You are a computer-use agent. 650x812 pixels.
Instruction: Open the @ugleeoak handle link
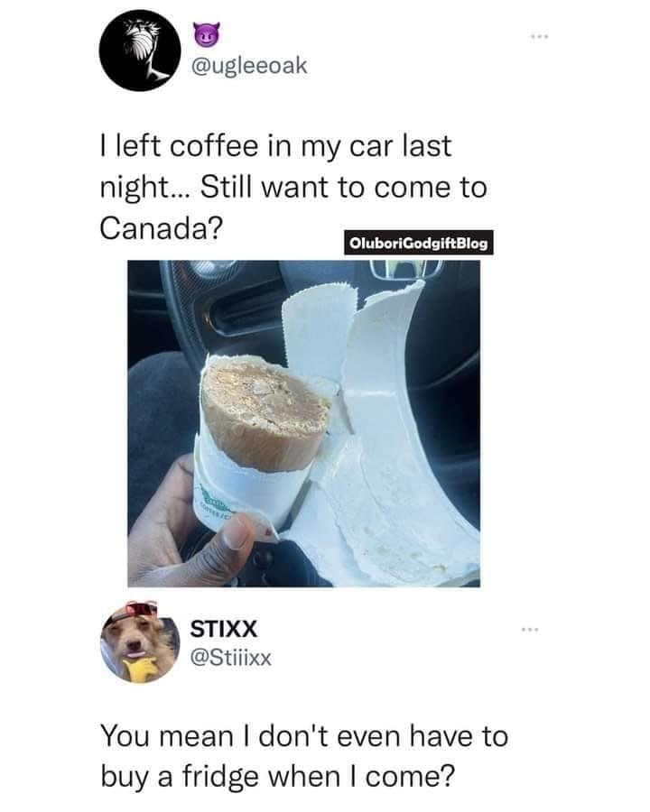(249, 66)
